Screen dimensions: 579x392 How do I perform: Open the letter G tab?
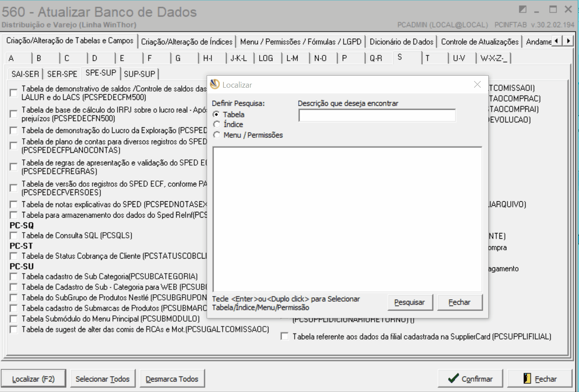point(185,58)
